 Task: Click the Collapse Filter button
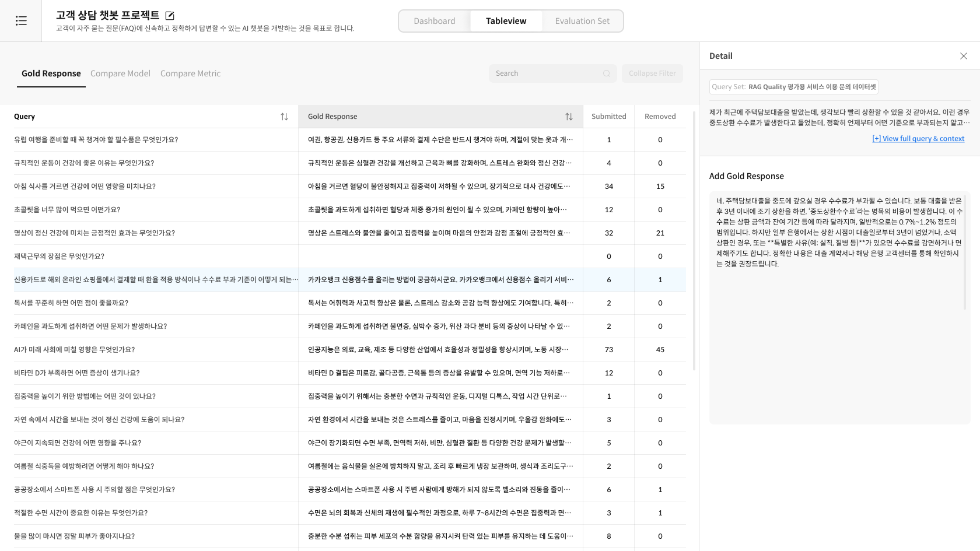click(652, 73)
